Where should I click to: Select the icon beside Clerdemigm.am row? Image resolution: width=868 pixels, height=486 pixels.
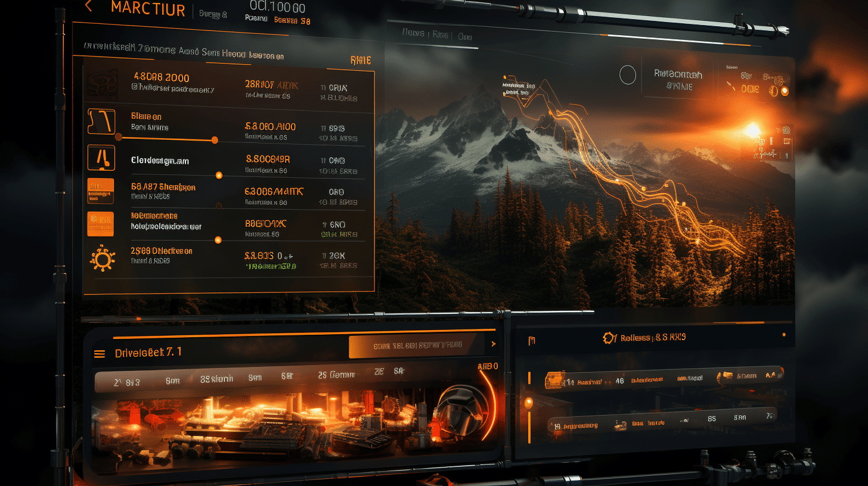point(101,157)
